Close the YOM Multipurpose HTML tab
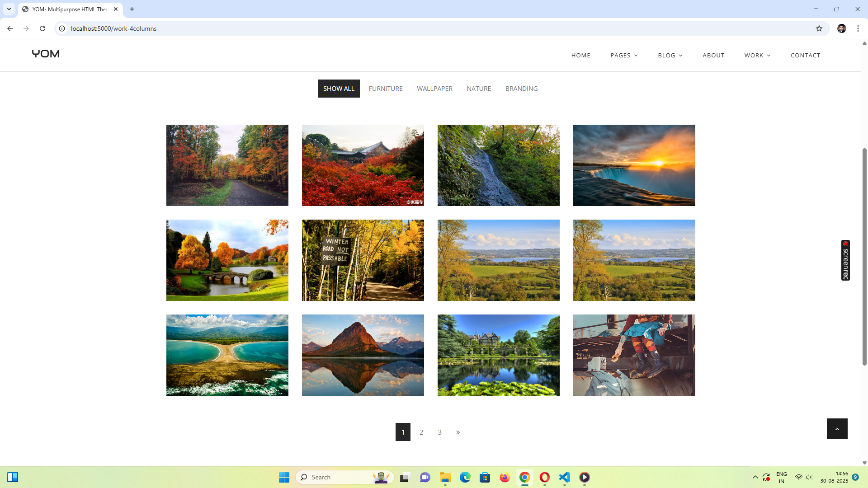 [116, 9]
